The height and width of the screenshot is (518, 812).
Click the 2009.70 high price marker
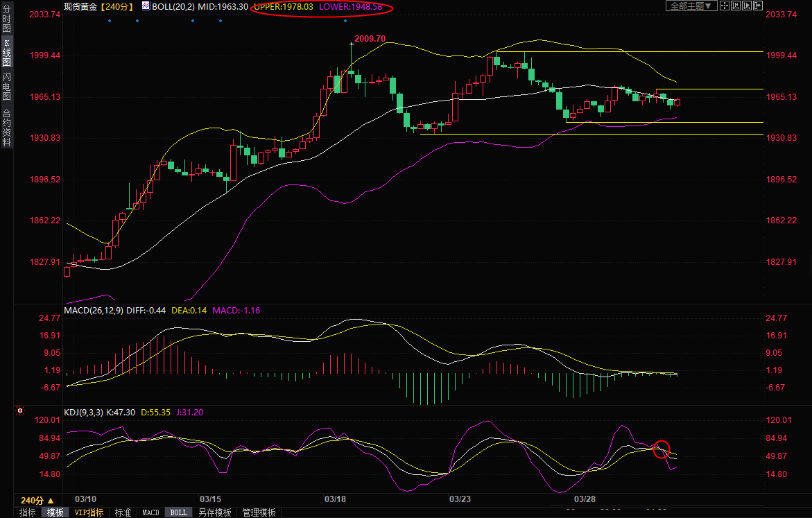369,38
